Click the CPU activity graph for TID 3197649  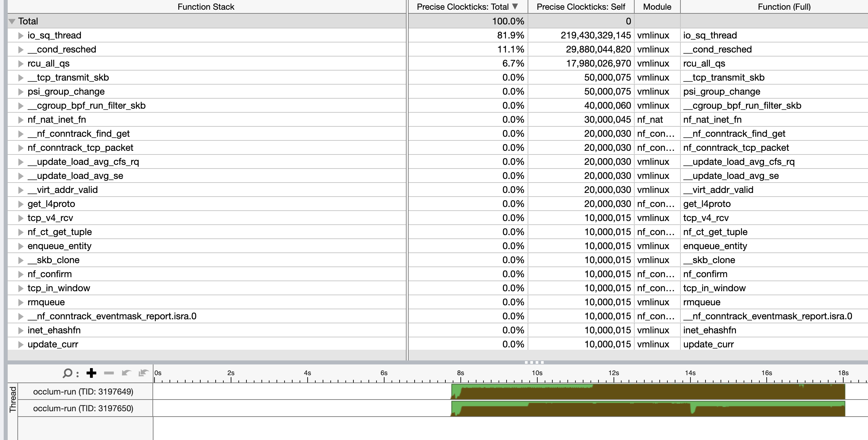click(x=648, y=392)
